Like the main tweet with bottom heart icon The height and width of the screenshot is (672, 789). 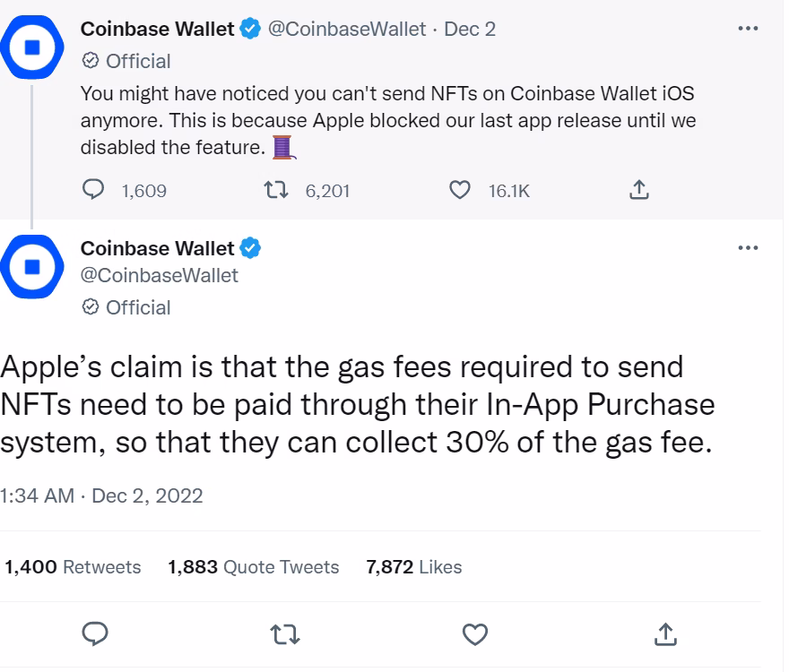[475, 634]
